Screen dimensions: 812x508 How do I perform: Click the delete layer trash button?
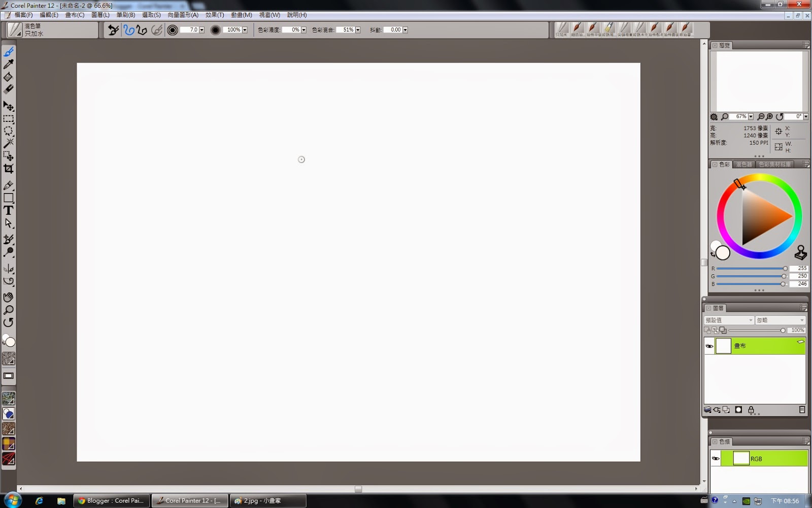[x=802, y=409]
